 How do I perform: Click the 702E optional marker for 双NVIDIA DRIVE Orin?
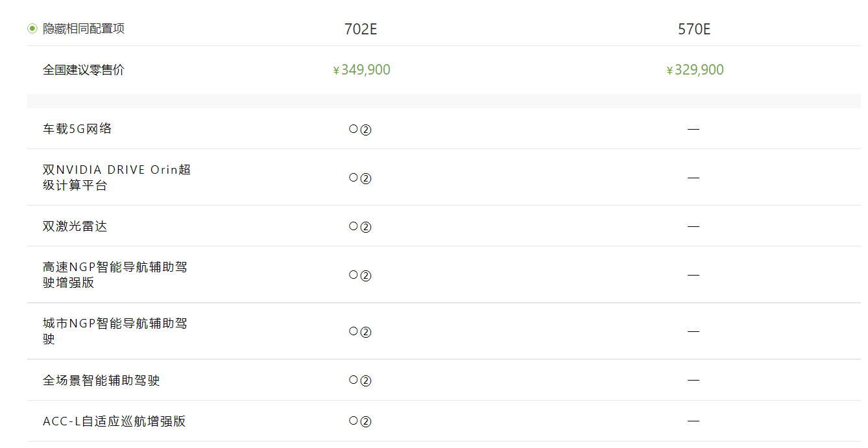click(360, 178)
